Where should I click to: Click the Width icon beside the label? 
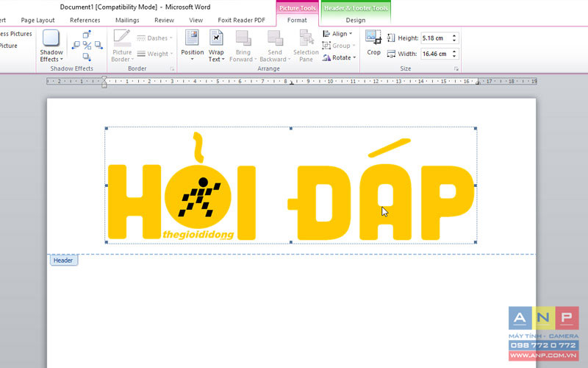tap(391, 54)
